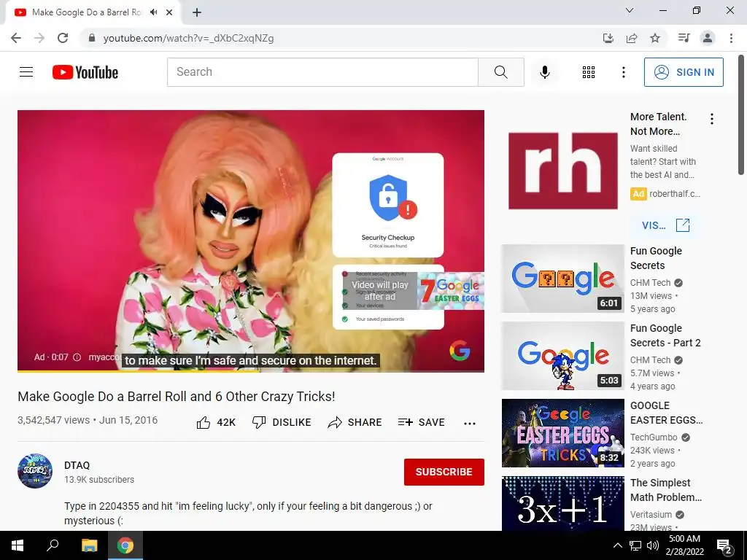Open Windows taskbar search
Viewport: 747px width, 560px height.
point(53,545)
